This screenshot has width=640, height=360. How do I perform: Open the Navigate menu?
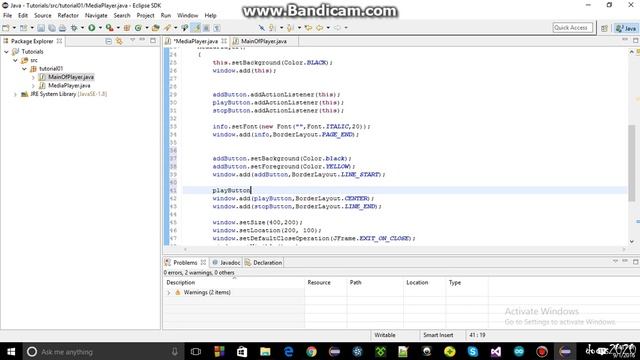point(96,16)
